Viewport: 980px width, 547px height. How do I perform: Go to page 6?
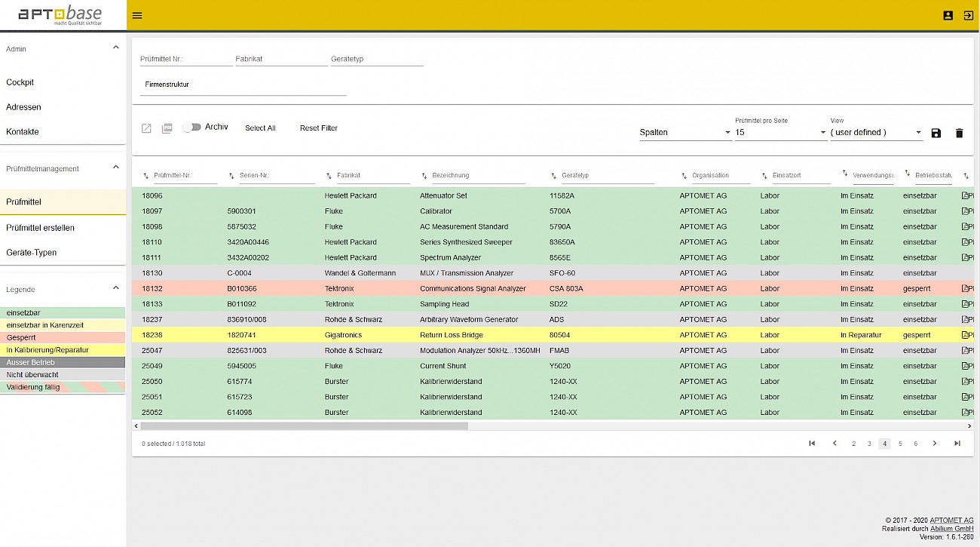click(x=916, y=444)
